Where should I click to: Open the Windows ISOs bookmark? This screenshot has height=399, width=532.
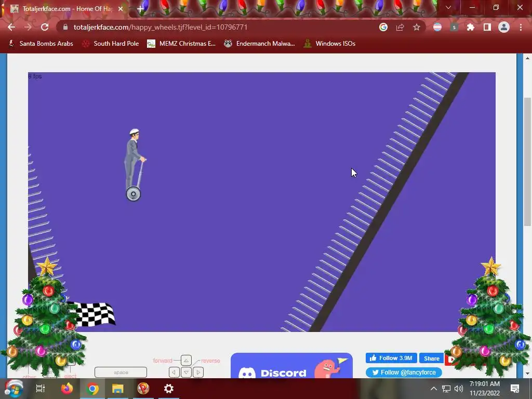click(x=329, y=44)
